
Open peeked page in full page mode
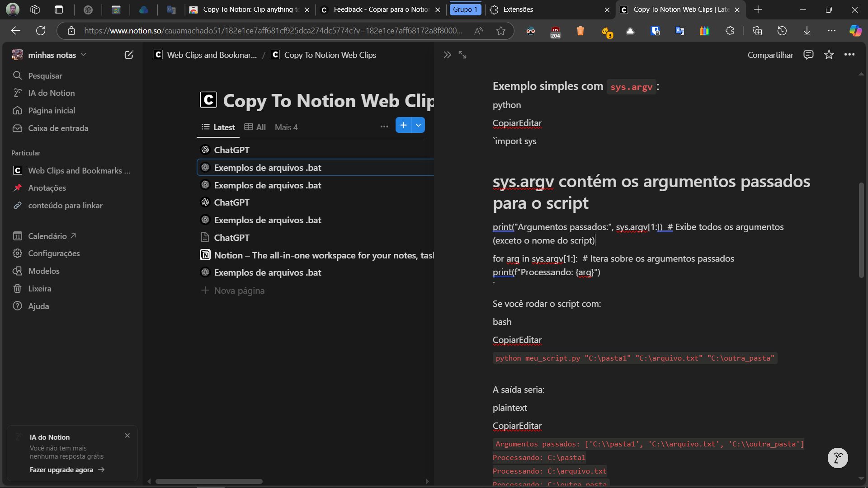(x=462, y=55)
